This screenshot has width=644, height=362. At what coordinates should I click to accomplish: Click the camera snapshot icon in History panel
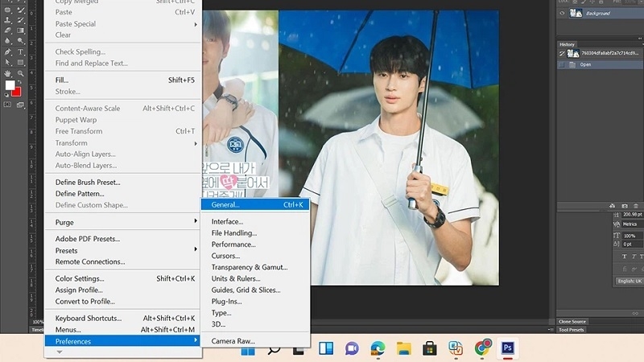point(625,206)
